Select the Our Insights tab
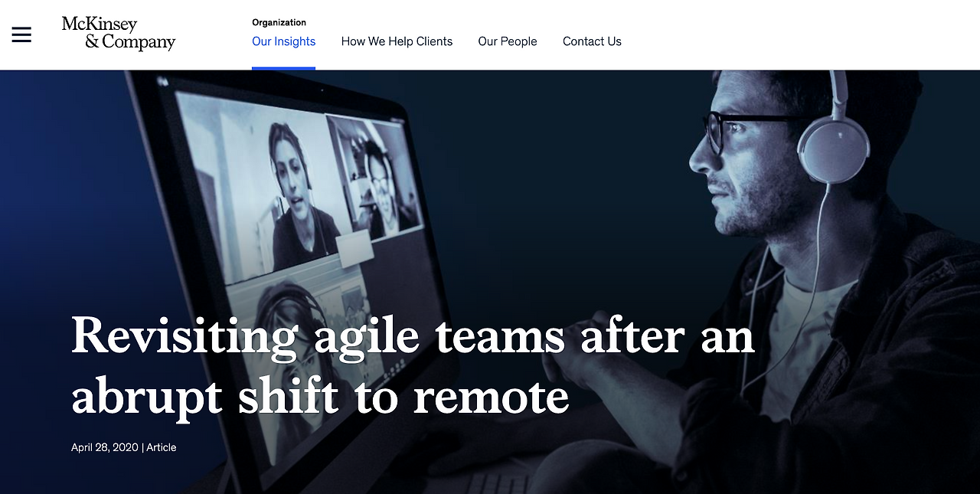 pyautogui.click(x=283, y=41)
